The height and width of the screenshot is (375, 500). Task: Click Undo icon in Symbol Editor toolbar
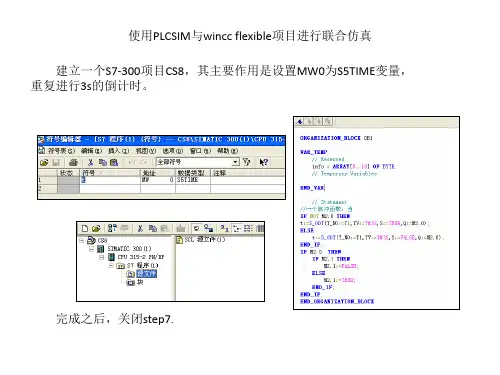pyautogui.click(x=132, y=162)
